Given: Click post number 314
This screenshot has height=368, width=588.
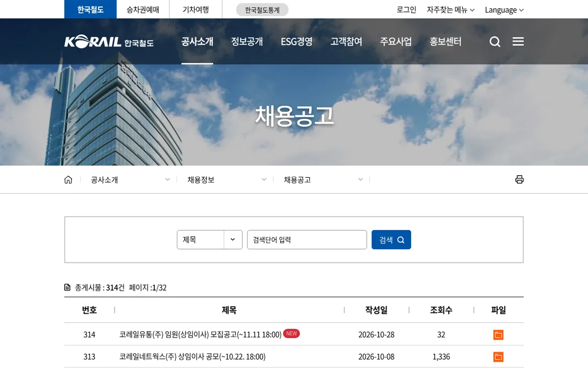Looking at the screenshot, I should (89, 335).
